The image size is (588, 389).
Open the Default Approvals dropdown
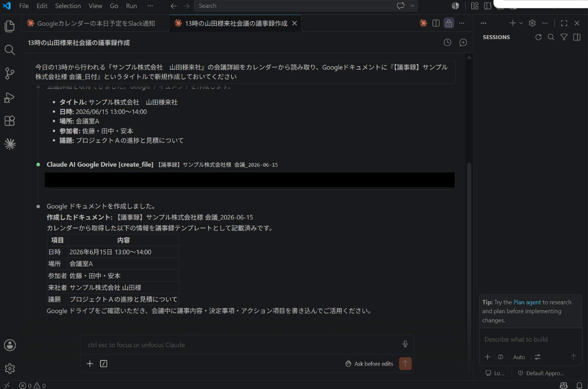click(541, 373)
